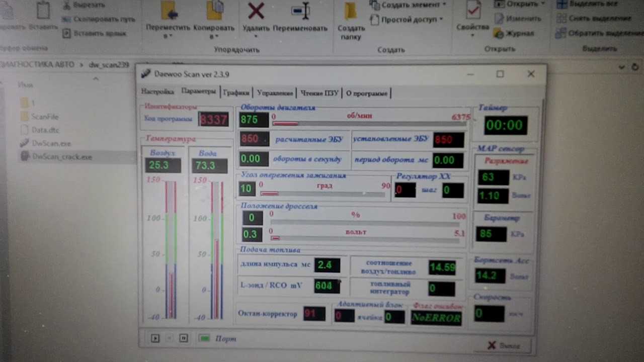Click the engine RPM об/мин progress bar

(x=362, y=123)
